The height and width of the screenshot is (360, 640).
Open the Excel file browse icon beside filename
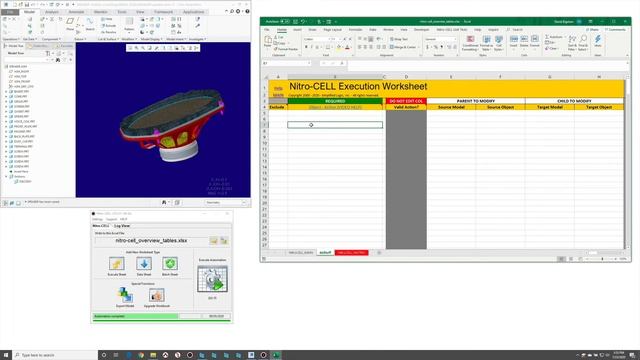(x=214, y=241)
